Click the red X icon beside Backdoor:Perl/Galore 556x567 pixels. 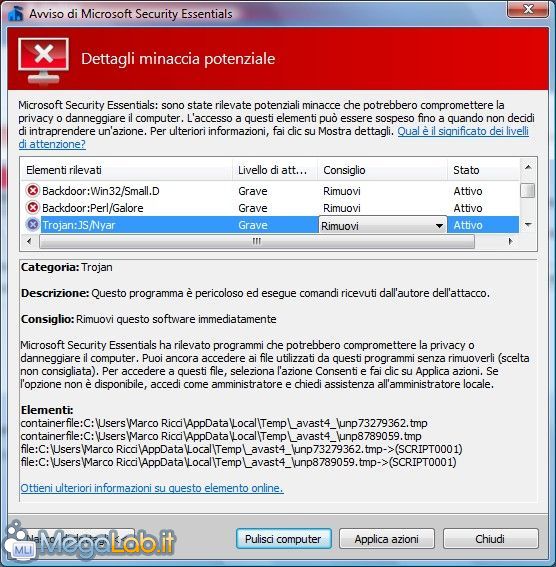(33, 208)
